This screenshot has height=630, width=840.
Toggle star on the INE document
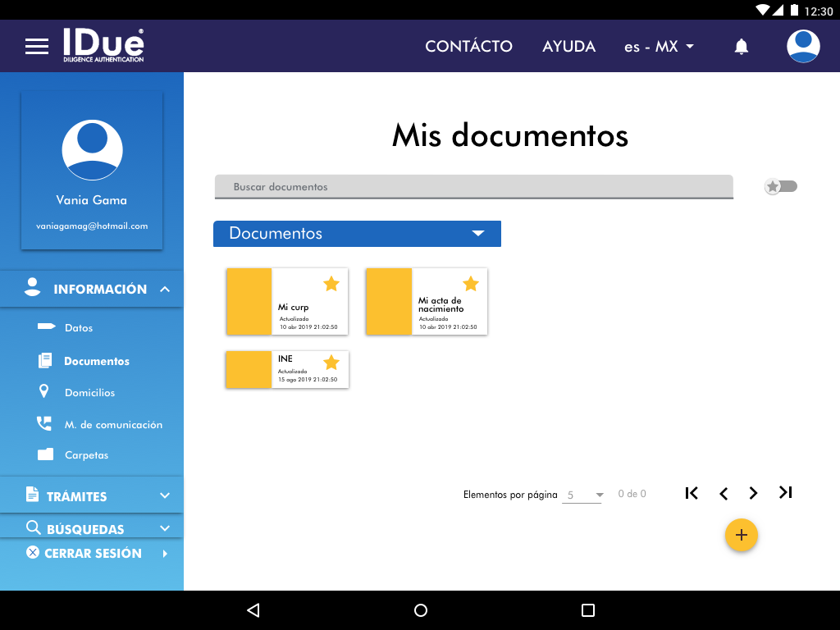pyautogui.click(x=331, y=363)
